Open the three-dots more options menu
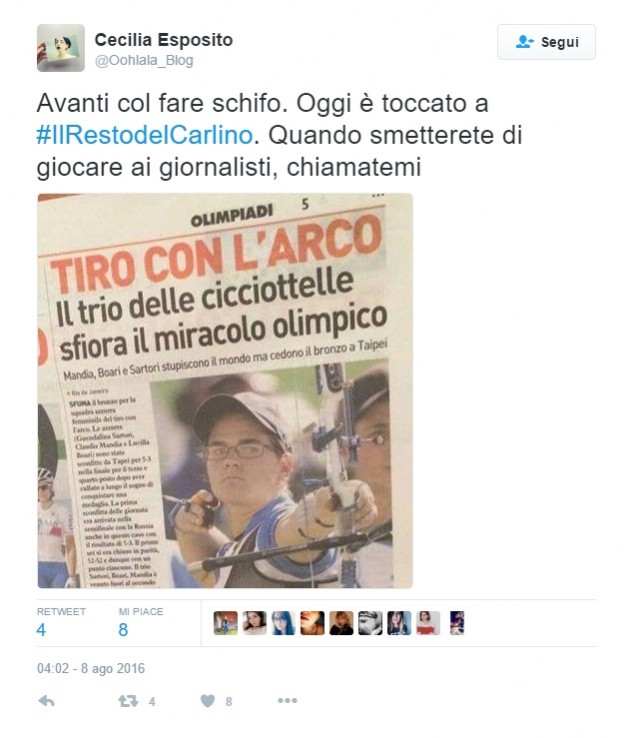Image resolution: width=630 pixels, height=738 pixels. [287, 700]
